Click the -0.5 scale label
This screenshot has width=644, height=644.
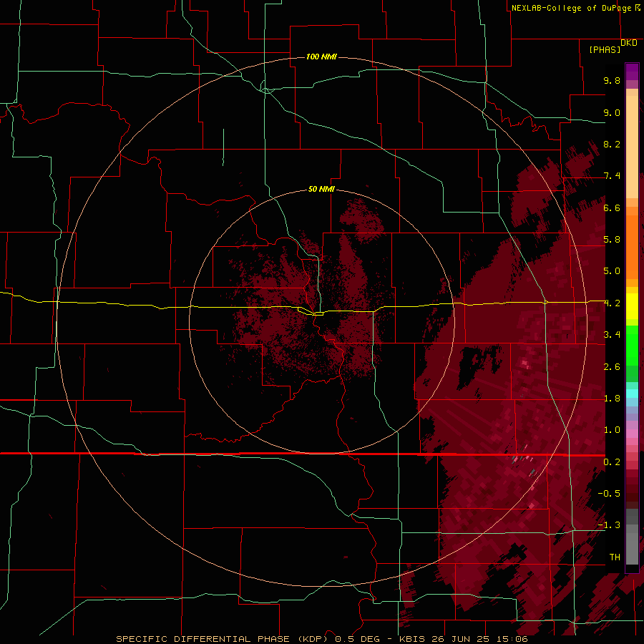tap(609, 494)
